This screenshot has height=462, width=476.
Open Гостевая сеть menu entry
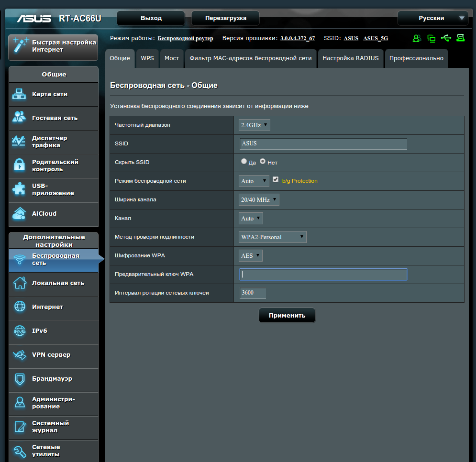pos(54,119)
